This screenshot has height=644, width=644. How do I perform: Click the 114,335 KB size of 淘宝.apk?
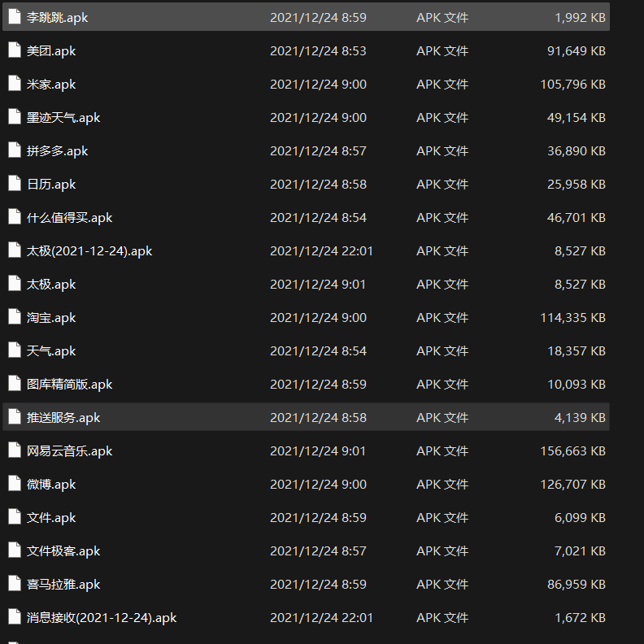[x=572, y=317]
